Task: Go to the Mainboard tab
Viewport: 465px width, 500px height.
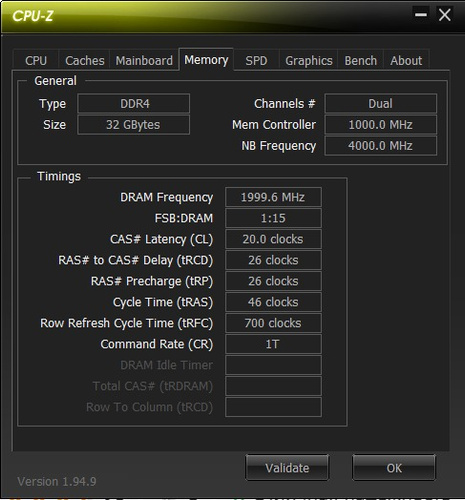Action: (x=144, y=61)
